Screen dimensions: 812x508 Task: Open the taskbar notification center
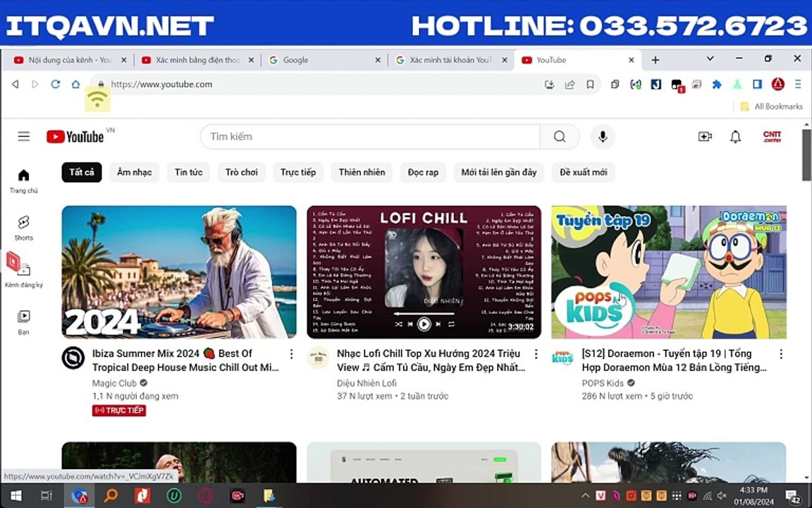click(x=793, y=496)
